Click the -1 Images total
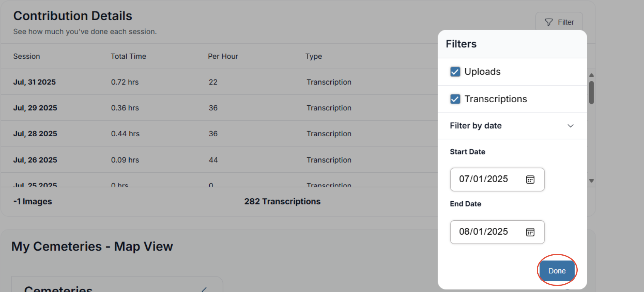This screenshot has width=644, height=292. (33, 201)
